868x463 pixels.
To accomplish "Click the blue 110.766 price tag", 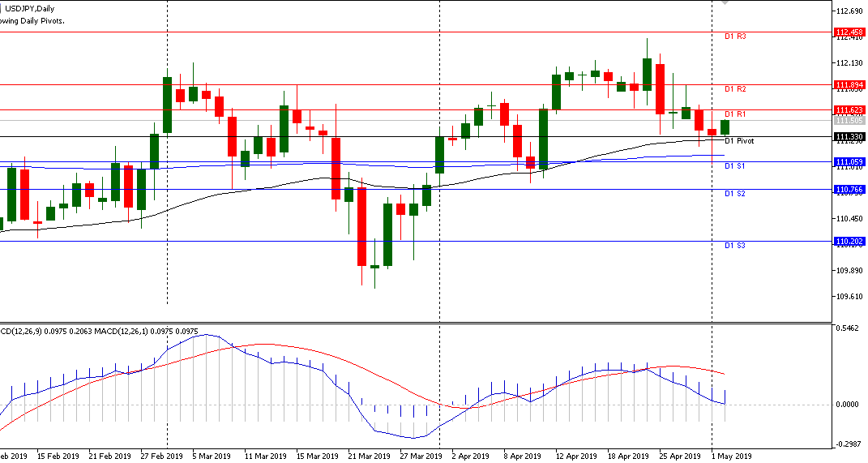I will coord(849,189).
